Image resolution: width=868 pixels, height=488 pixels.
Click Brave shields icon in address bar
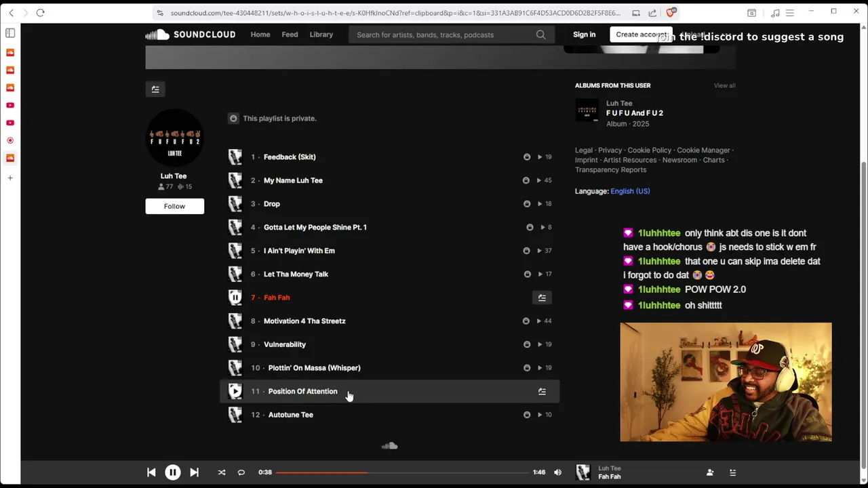pyautogui.click(x=671, y=13)
